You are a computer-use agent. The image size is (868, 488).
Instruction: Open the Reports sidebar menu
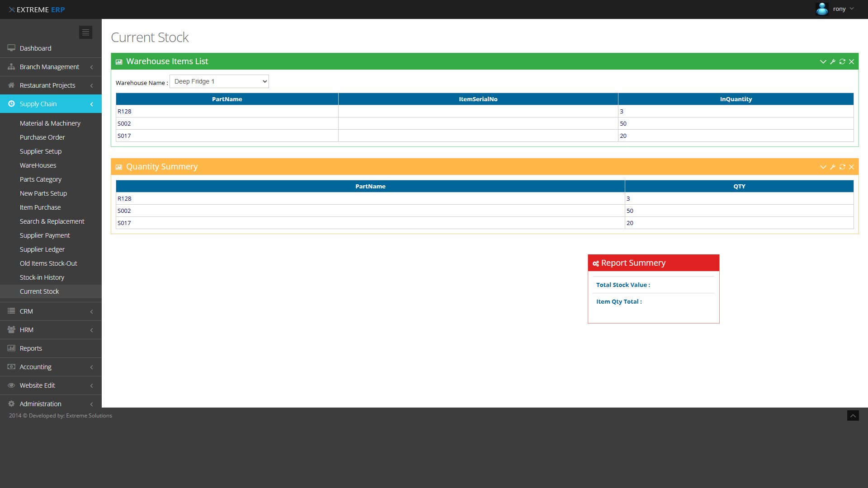click(31, 348)
